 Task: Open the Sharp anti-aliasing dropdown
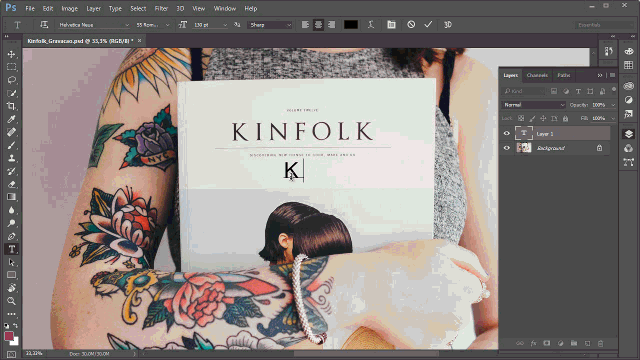click(x=269, y=25)
